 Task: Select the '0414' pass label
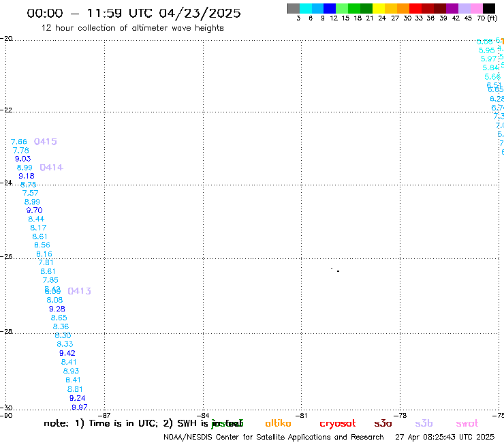pos(52,167)
